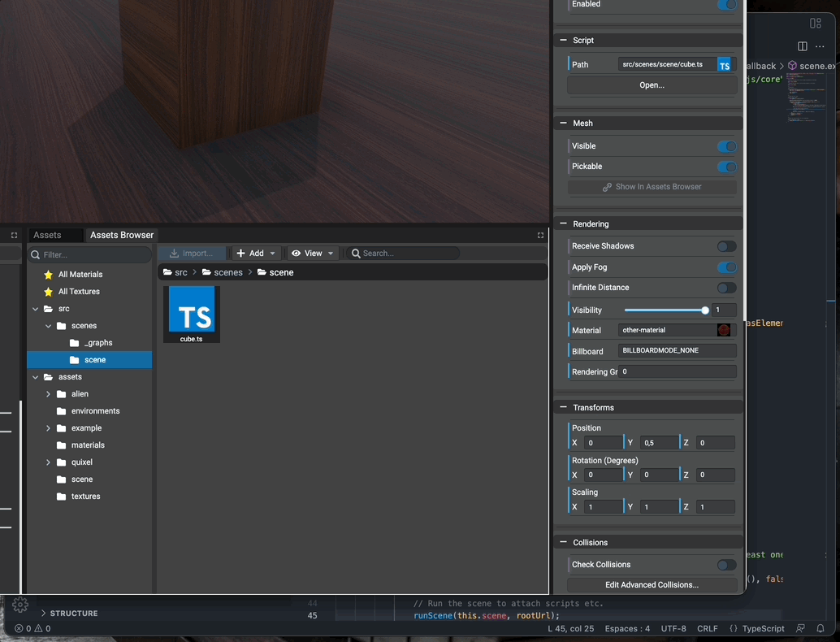Expand the quixel folder
This screenshot has height=642, width=840.
coord(48,462)
